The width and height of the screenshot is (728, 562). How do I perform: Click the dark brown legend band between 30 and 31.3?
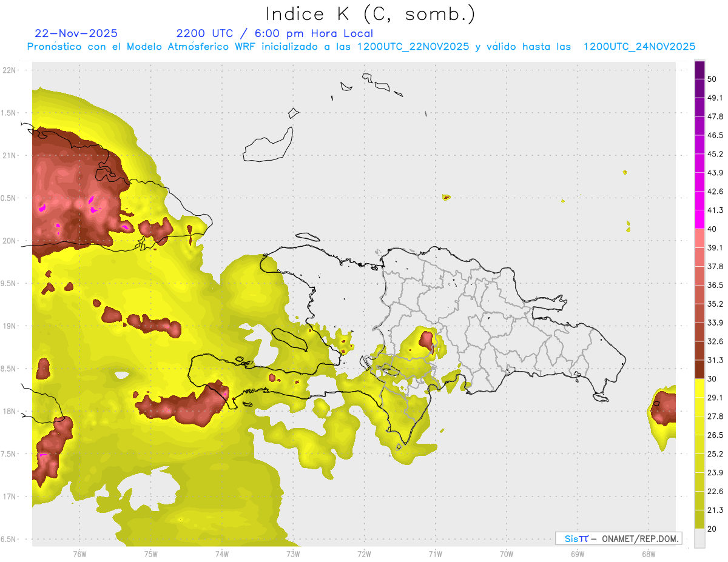tap(699, 369)
